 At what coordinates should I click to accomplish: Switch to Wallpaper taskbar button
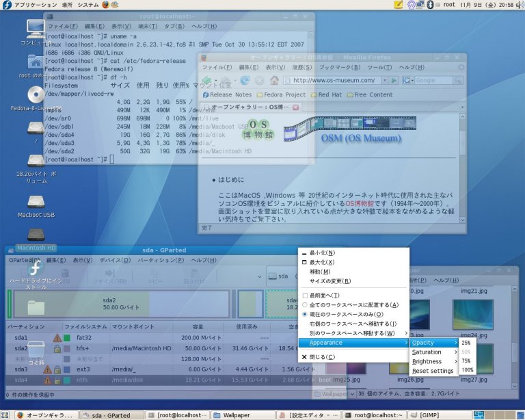(243, 415)
